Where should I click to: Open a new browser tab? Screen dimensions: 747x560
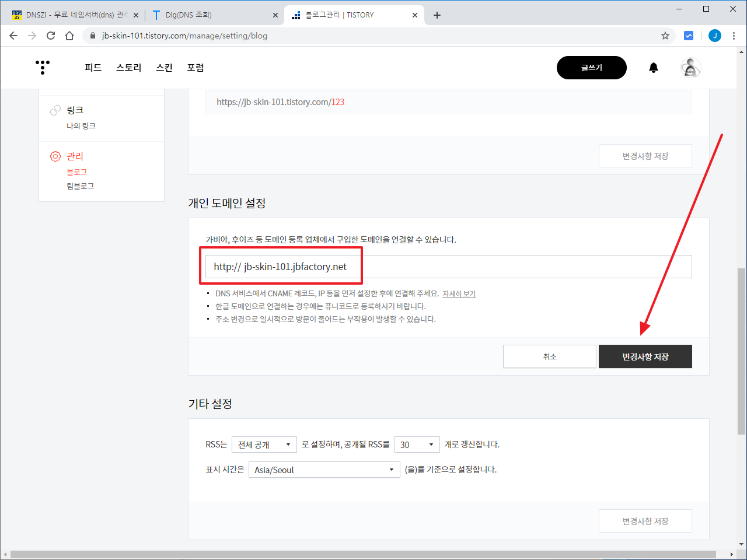point(437,15)
